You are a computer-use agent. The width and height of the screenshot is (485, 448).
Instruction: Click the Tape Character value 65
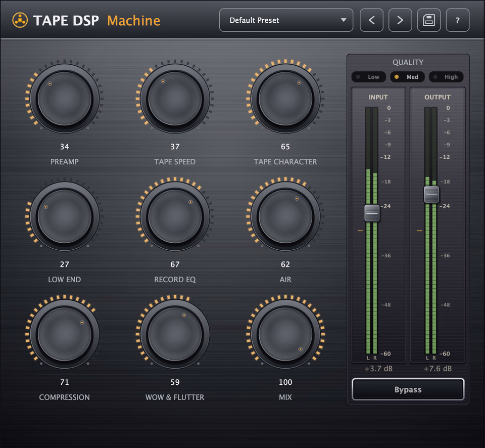(285, 147)
